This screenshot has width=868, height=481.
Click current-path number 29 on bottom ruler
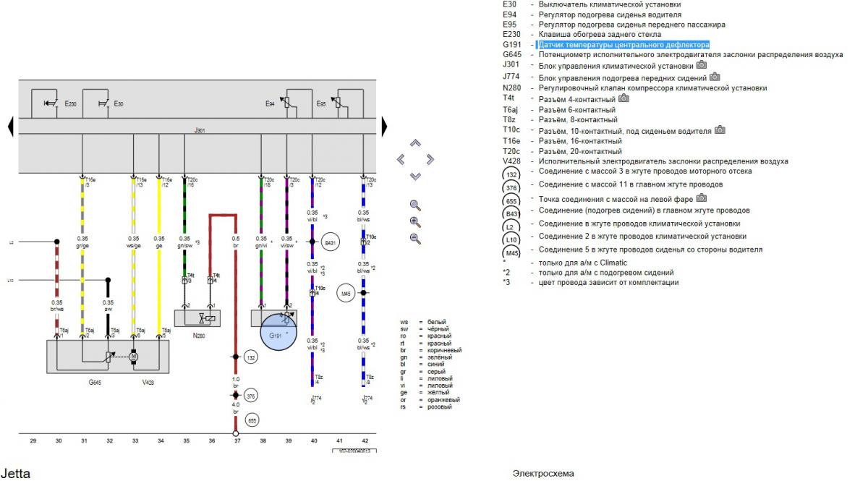tap(33, 440)
